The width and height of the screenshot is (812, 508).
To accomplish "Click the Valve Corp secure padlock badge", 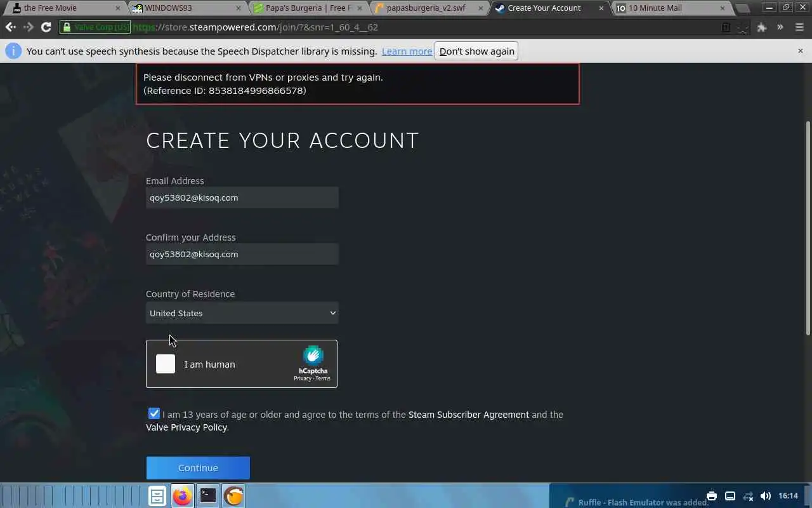I will coord(95,27).
